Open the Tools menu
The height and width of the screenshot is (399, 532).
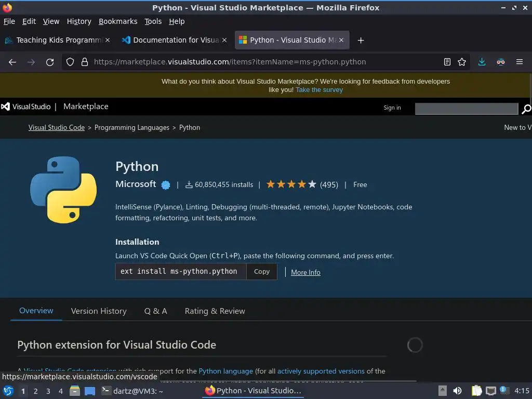[153, 21]
